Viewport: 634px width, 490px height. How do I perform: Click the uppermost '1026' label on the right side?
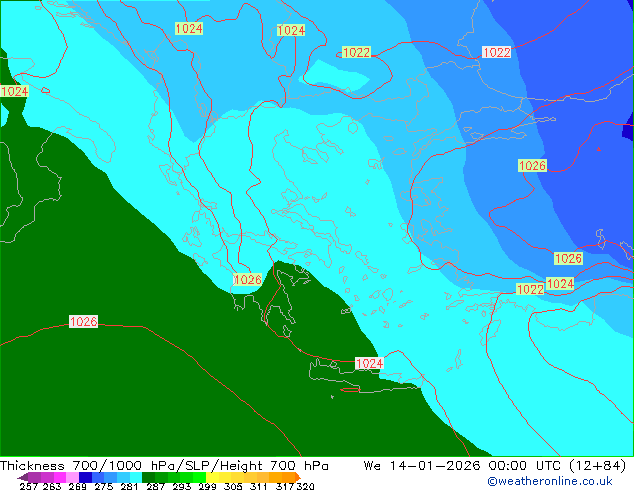point(532,165)
